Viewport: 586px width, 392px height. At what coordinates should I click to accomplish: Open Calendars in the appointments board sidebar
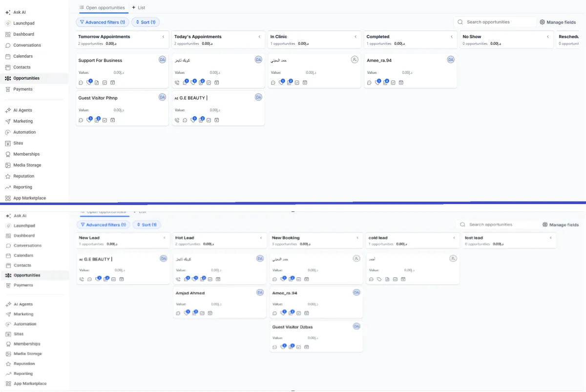click(23, 56)
